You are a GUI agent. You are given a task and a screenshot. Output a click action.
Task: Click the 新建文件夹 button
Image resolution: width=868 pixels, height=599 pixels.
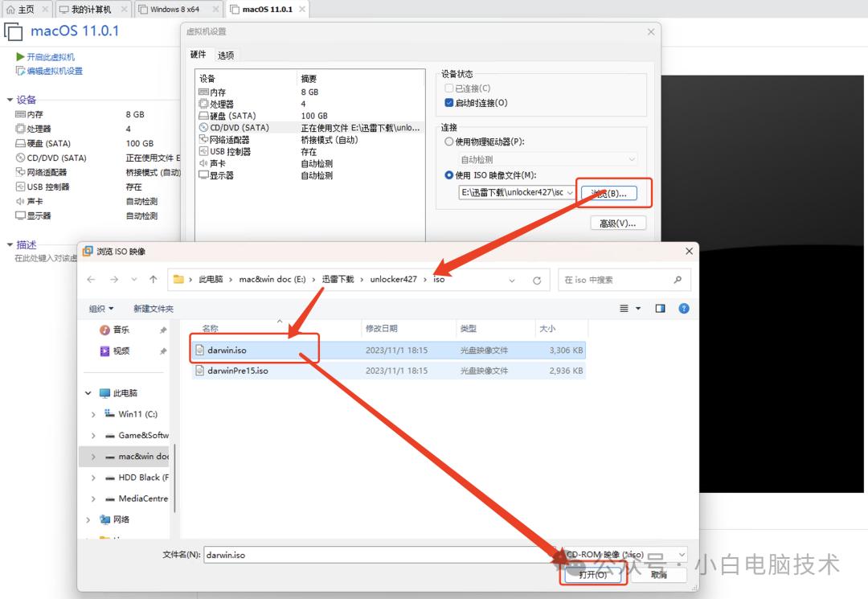tap(154, 308)
